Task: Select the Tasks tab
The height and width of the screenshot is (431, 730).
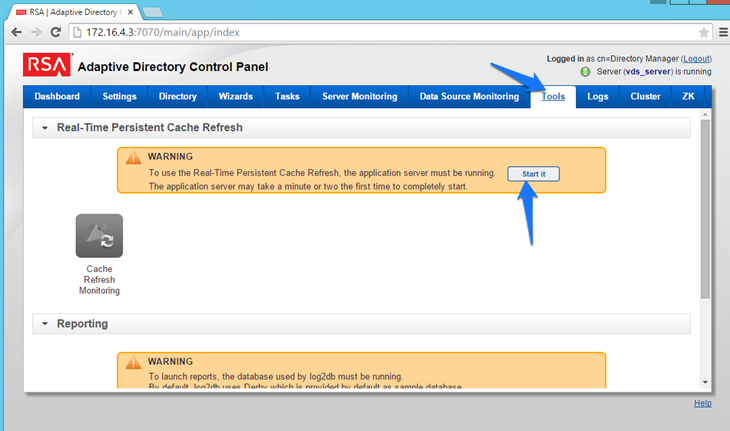Action: point(287,96)
